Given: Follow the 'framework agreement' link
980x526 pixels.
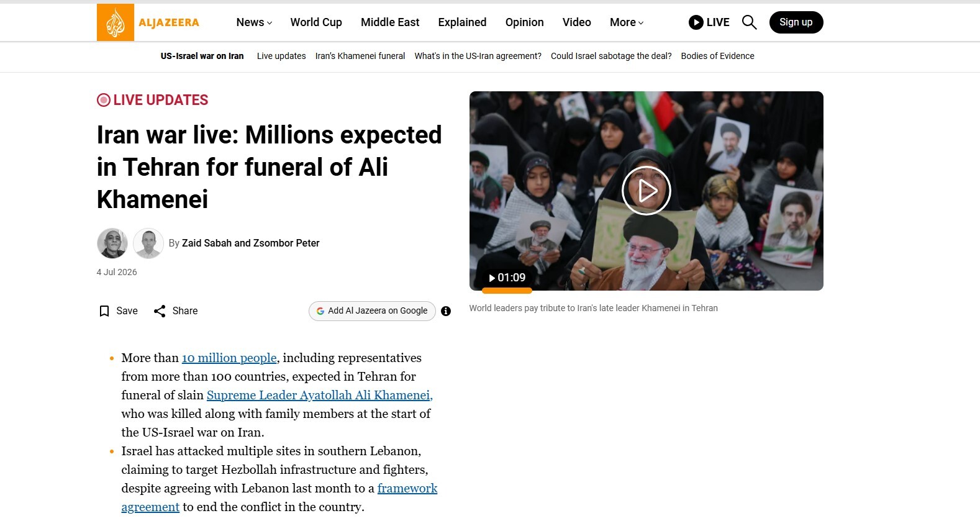Looking at the screenshot, I should [x=407, y=489].
